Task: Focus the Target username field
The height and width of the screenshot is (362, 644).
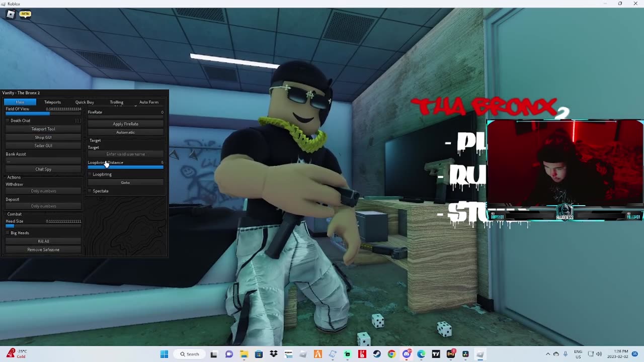Action: pos(126,154)
